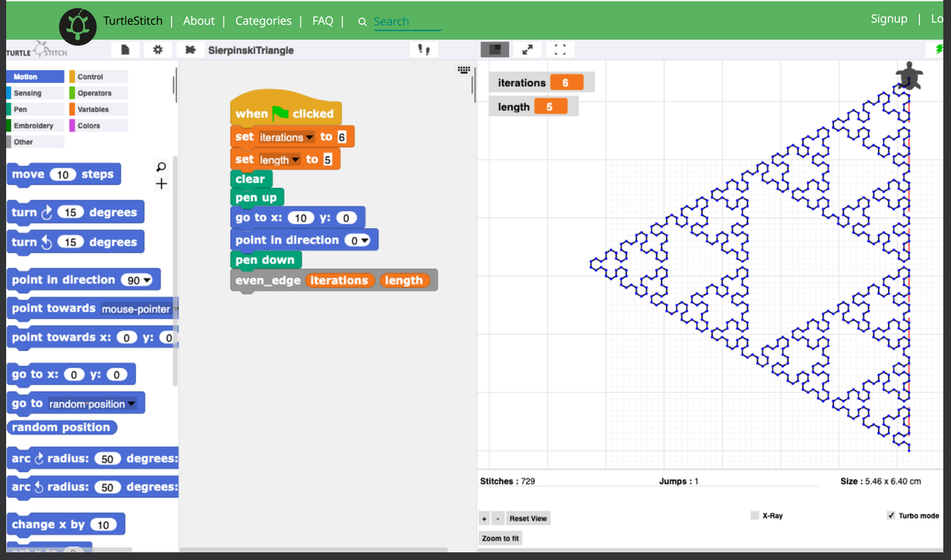Click the pen down block in script
Image resolution: width=951 pixels, height=560 pixels.
pyautogui.click(x=264, y=260)
